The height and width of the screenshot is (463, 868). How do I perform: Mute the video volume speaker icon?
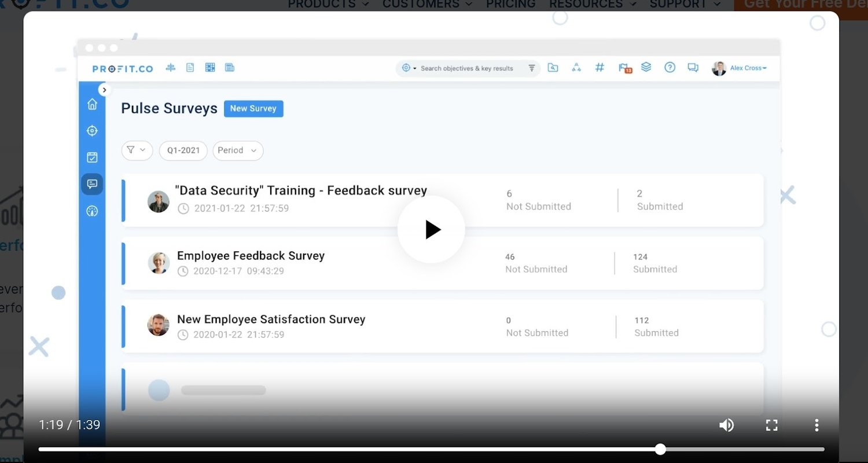[x=726, y=425]
